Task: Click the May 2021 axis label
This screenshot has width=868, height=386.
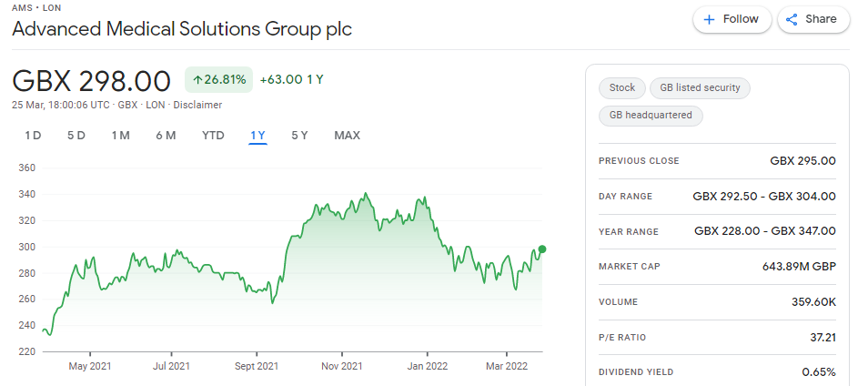Action: 90,366
